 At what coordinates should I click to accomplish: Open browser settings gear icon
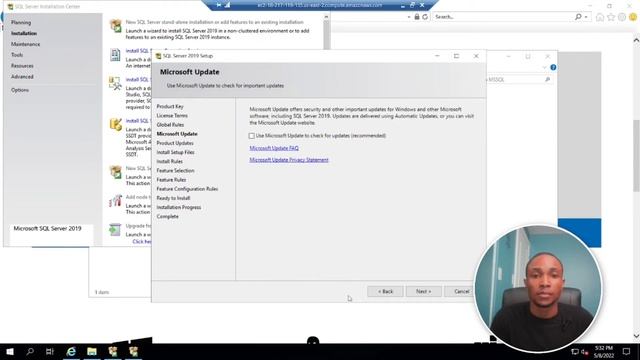(x=622, y=17)
